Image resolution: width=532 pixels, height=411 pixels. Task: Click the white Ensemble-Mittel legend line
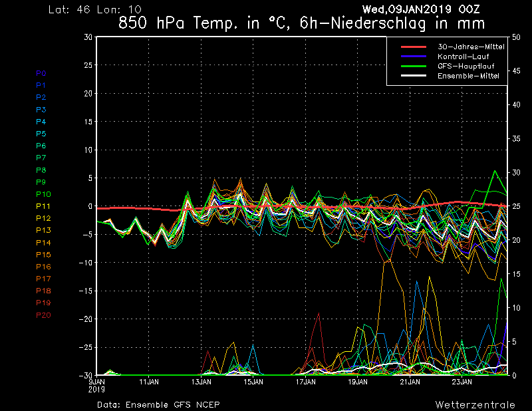click(x=414, y=76)
